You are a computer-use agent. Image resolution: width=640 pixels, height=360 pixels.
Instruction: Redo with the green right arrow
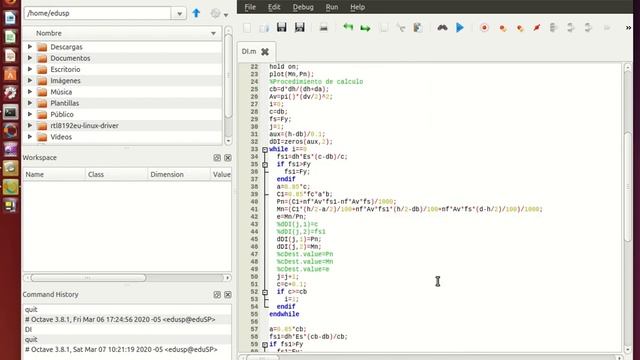point(365,28)
